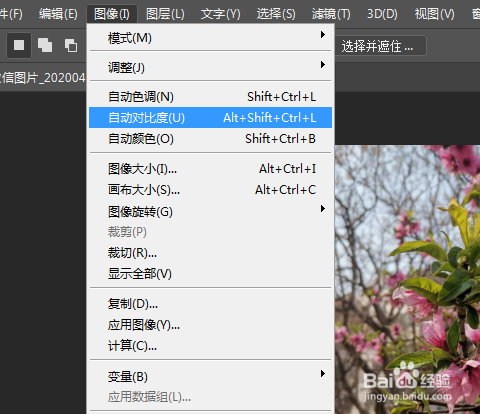Open the 文字(Y) menu
The height and width of the screenshot is (414, 480).
point(220,14)
